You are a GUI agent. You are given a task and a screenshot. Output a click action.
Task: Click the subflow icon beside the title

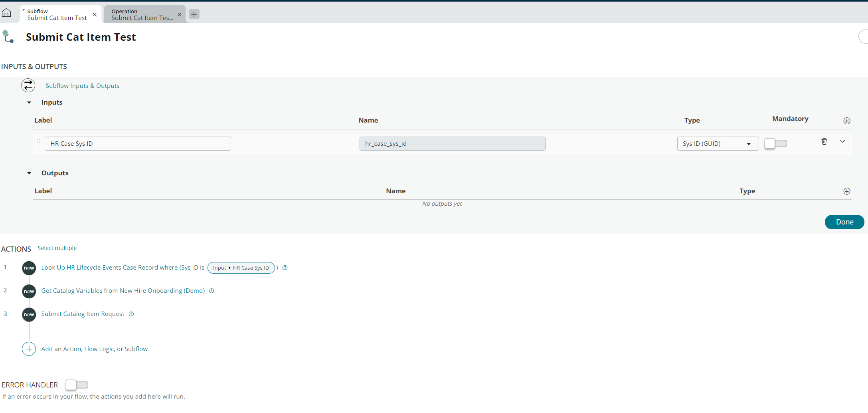pos(8,37)
